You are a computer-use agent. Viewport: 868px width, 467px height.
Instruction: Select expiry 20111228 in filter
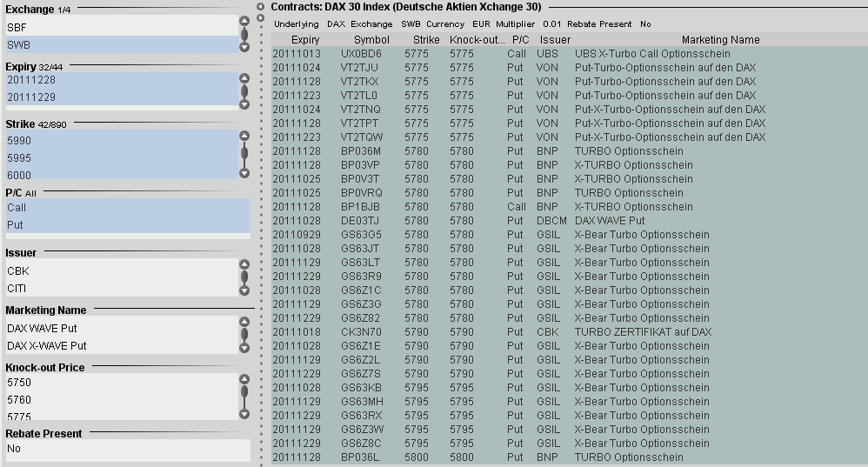(x=122, y=80)
